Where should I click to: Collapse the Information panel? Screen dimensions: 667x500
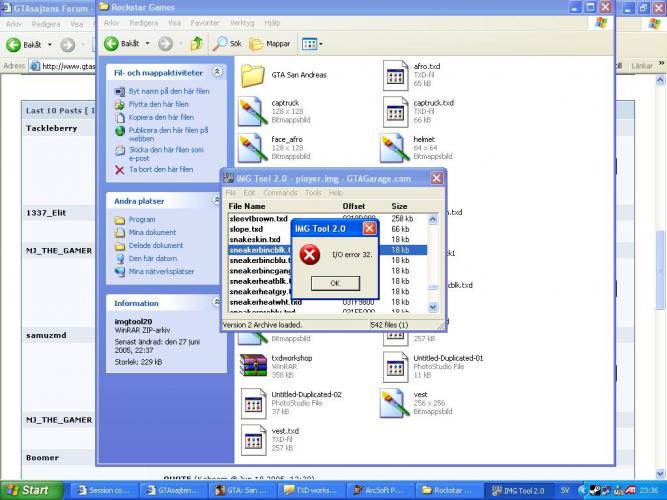(217, 303)
